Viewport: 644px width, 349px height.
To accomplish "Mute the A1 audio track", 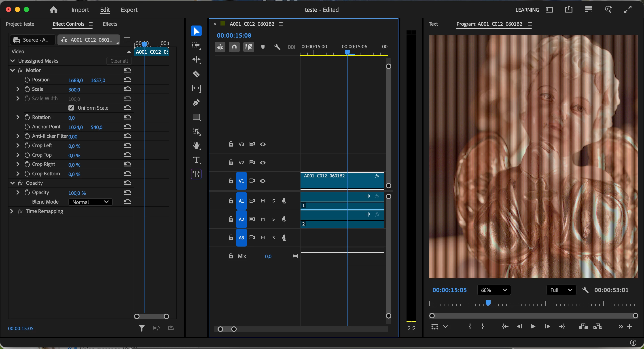I will tap(263, 201).
